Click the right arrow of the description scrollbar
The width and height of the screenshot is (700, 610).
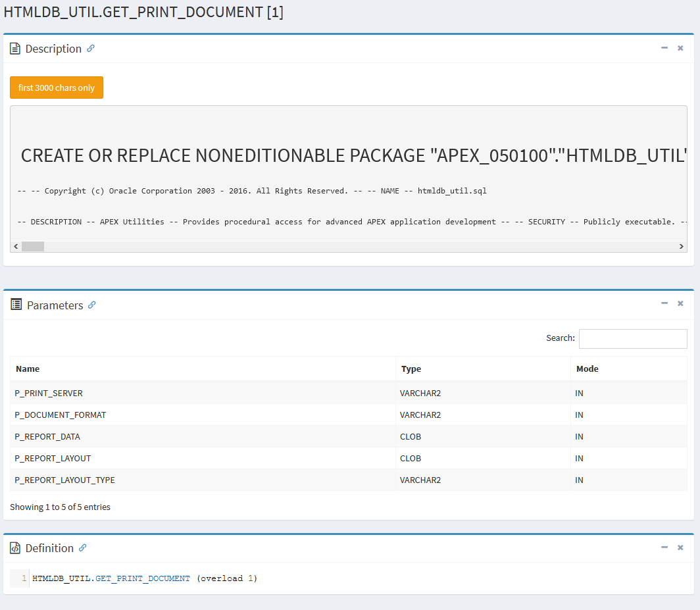[682, 246]
